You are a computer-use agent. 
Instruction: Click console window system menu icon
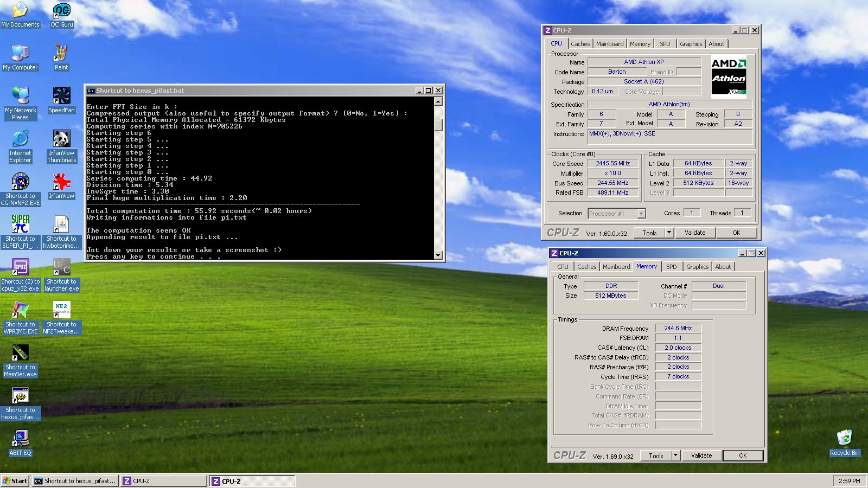click(x=91, y=91)
